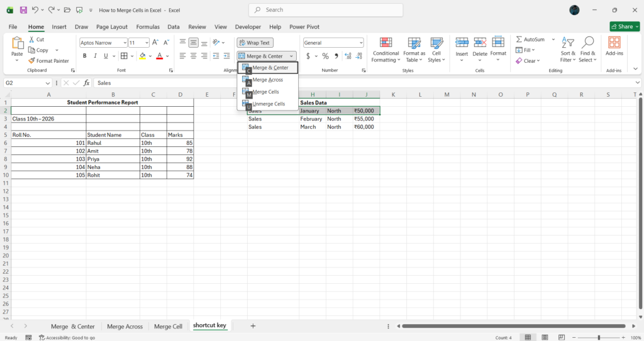Screen dimensions: 644x341
Task: Open the Font Color dropdown arrow
Action: 167,56
